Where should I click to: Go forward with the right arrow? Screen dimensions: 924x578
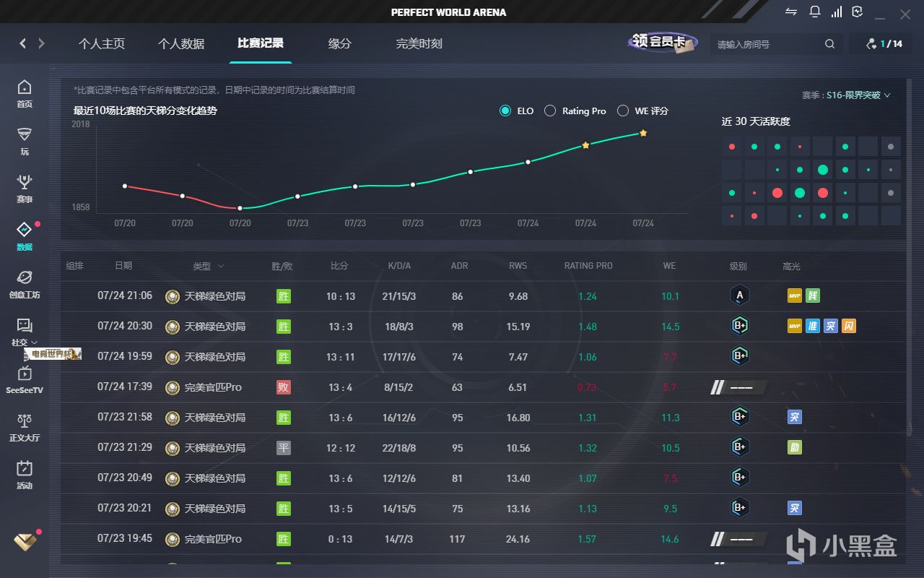coord(41,43)
